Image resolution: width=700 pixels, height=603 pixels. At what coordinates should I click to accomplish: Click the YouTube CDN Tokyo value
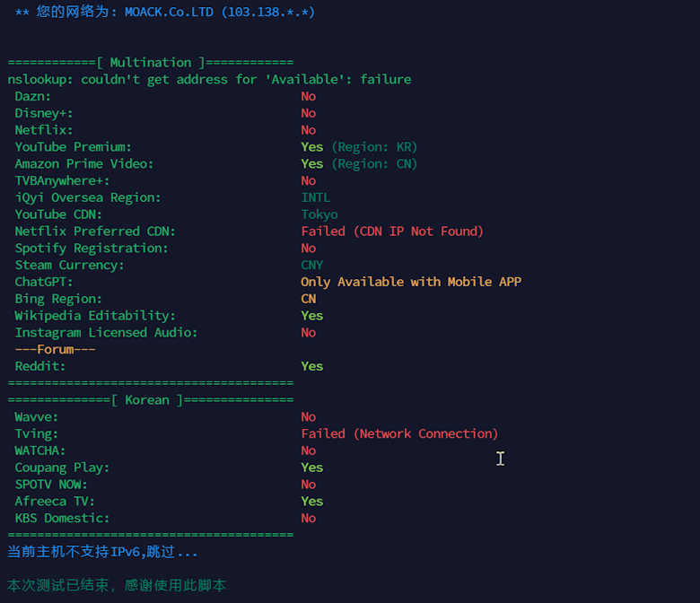[319, 214]
